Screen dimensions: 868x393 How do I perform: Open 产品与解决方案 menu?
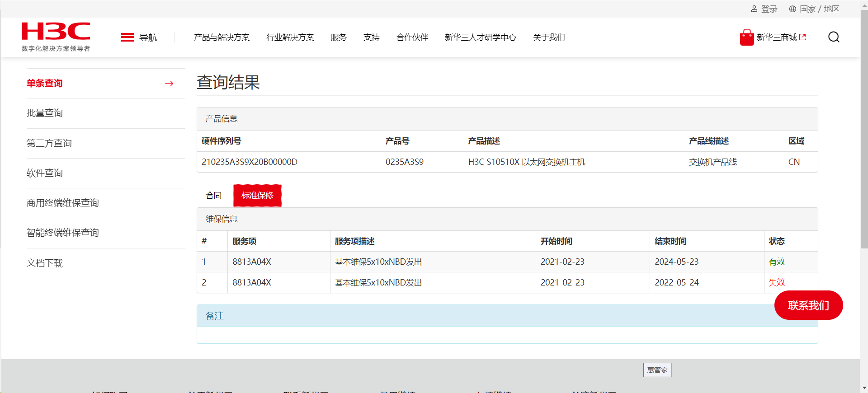(222, 37)
